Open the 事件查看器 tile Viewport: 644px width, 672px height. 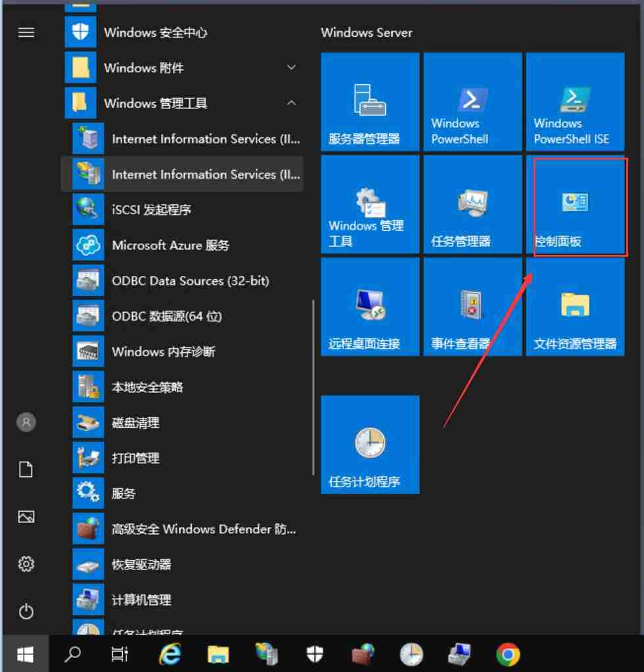click(x=472, y=307)
